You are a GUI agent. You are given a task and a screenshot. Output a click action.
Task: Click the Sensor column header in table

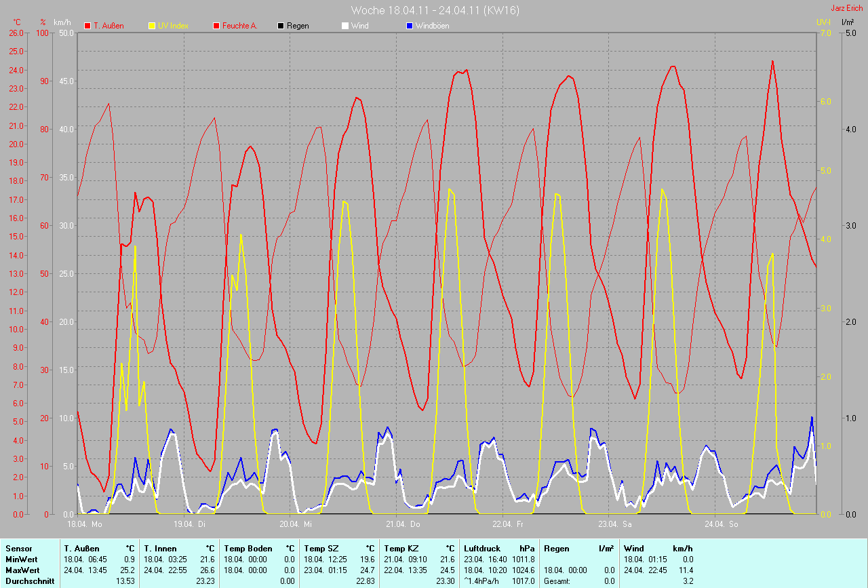[18, 549]
